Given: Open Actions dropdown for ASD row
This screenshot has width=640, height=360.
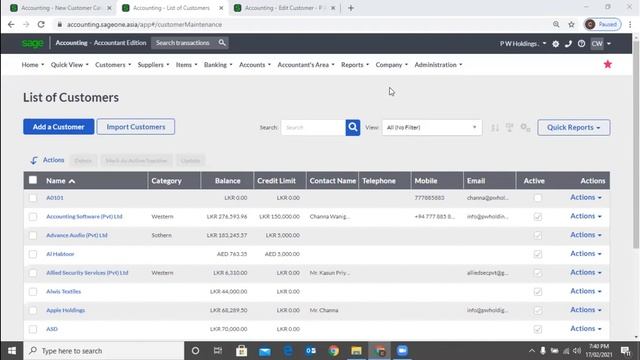Looking at the screenshot, I should pos(586,329).
